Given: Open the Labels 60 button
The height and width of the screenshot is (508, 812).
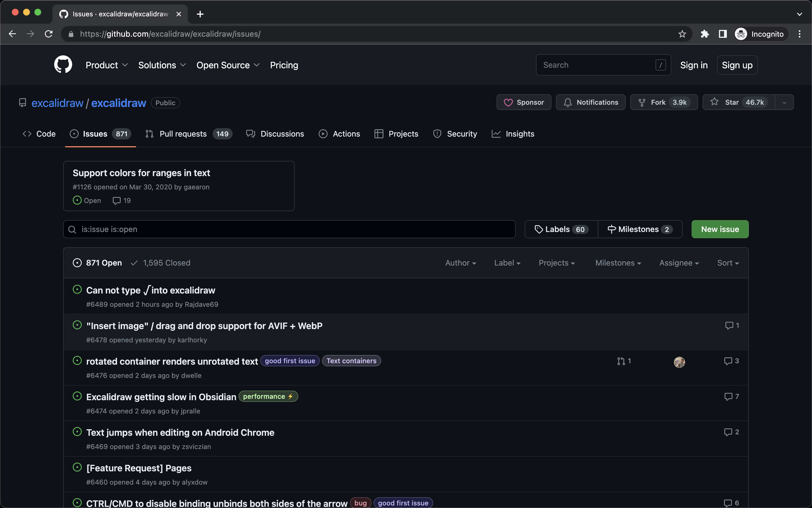Looking at the screenshot, I should (561, 229).
